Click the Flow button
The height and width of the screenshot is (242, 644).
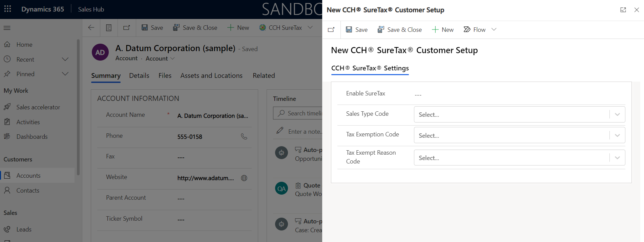tap(475, 30)
